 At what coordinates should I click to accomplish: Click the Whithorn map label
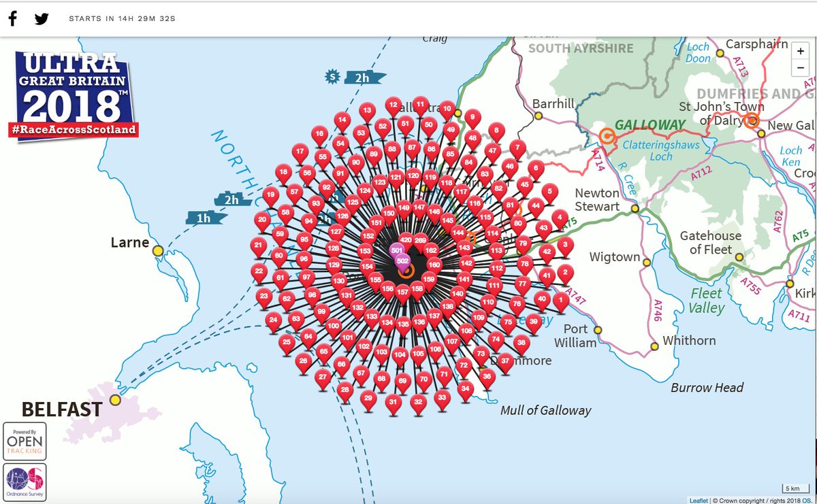click(x=689, y=340)
